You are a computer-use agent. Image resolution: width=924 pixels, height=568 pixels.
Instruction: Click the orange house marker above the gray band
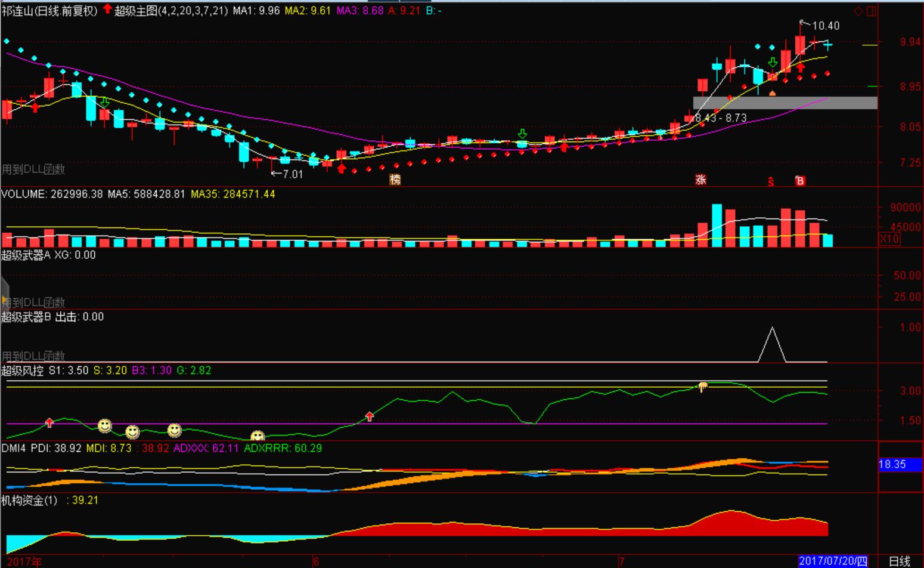coord(773,92)
